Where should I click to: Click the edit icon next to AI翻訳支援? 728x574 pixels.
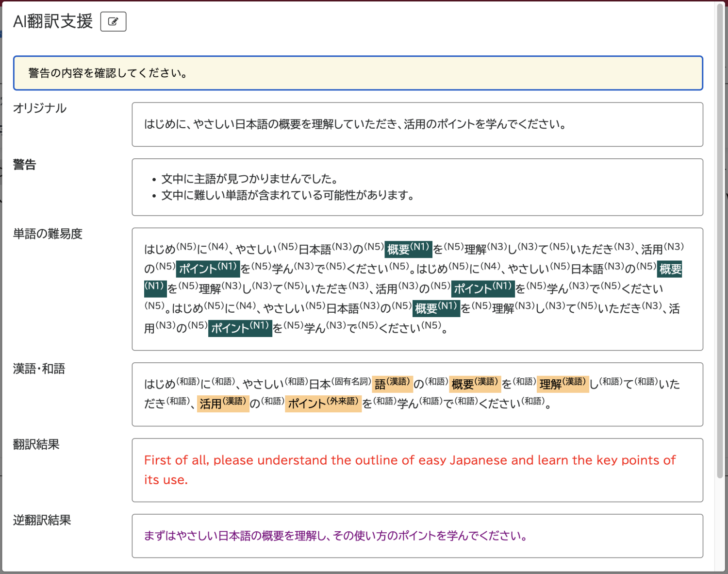[113, 22]
